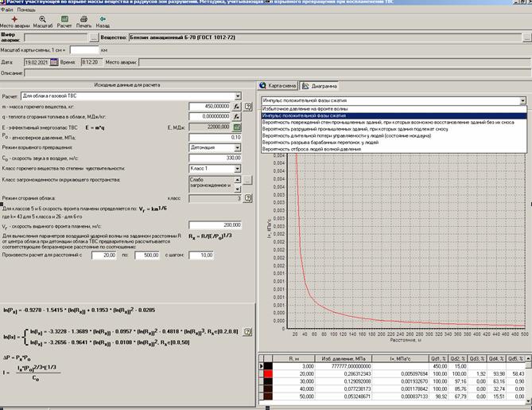Image resolution: width=532 pixels, height=410 pixels.
Task: Go back using the Назад arrow
Action: [x=103, y=21]
